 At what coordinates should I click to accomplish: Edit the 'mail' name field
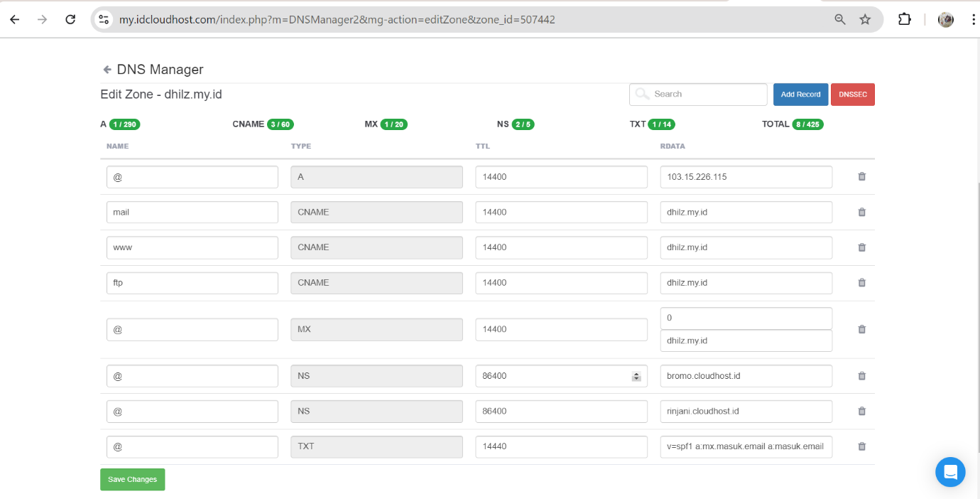(x=192, y=212)
